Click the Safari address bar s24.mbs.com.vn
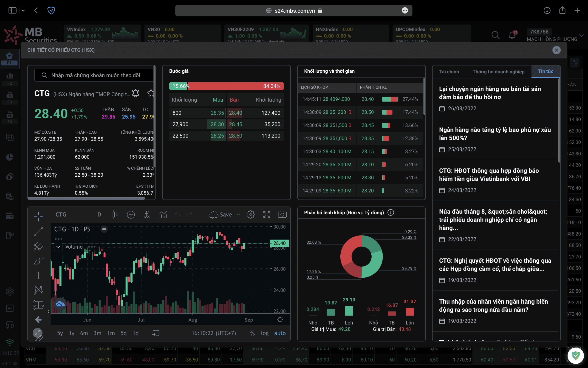Viewport: 588px width, 368px height. point(294,11)
